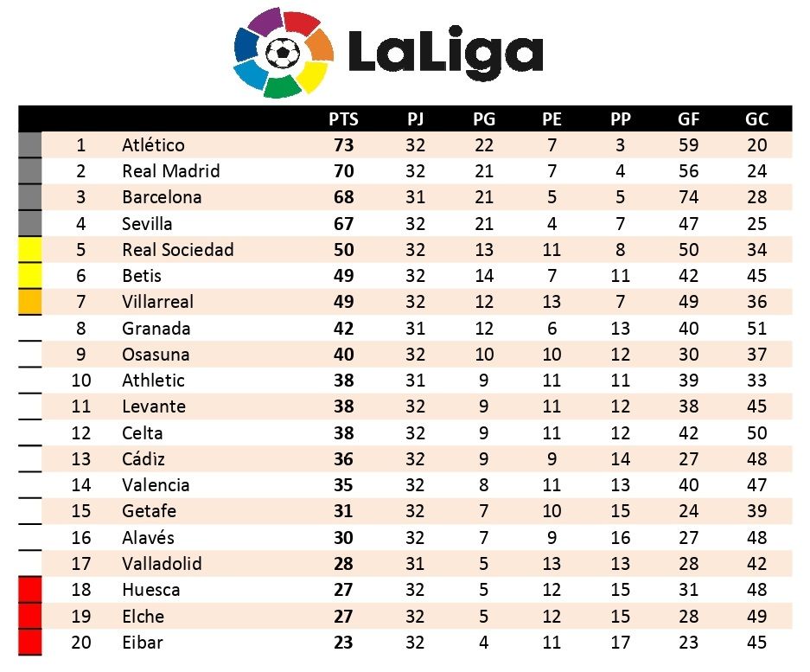This screenshot has width=810, height=672.
Task: Click Barcelona's 74 goals-for value
Action: pyautogui.click(x=689, y=197)
